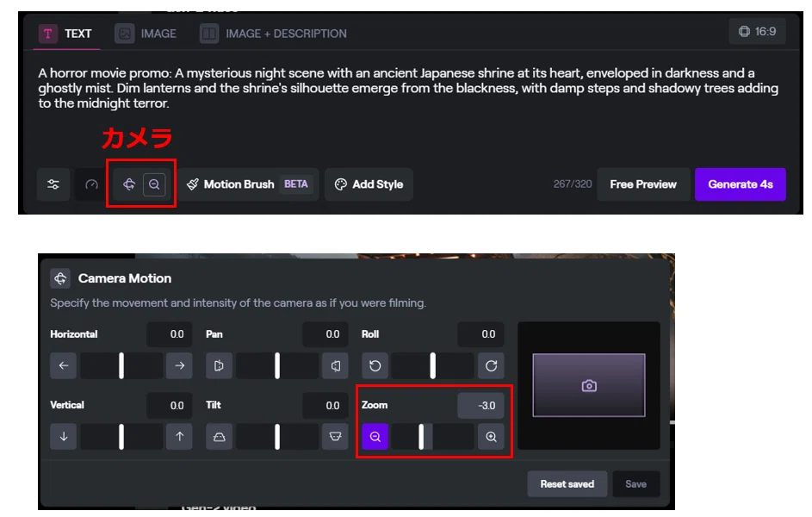Switch to IMAGE + DESCRIPTION tab
Image resolution: width=812 pixels, height=517 pixels.
click(x=274, y=34)
